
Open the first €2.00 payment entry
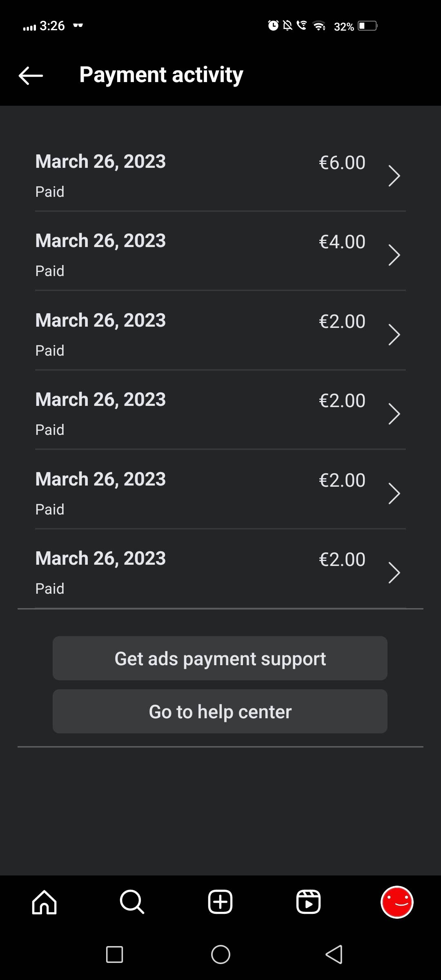pos(220,334)
